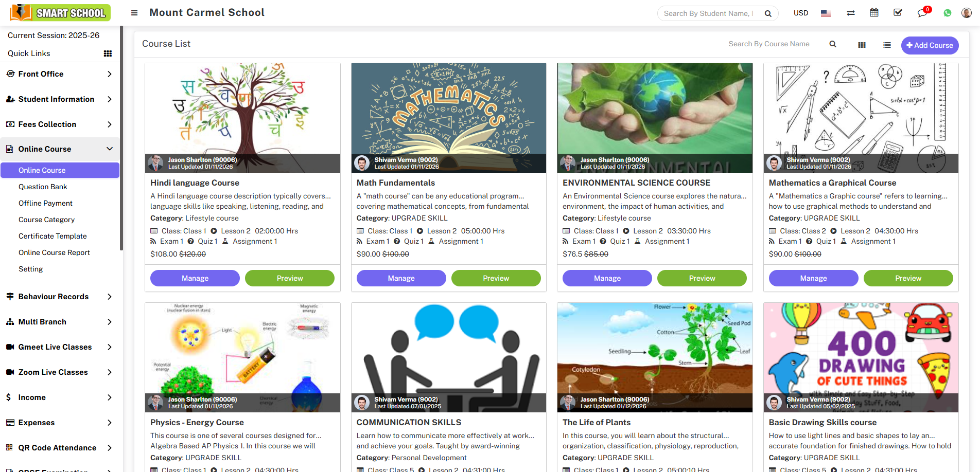Screen dimensions: 980x472
Task: Open Certificate Template submenu item
Action: pyautogui.click(x=52, y=236)
